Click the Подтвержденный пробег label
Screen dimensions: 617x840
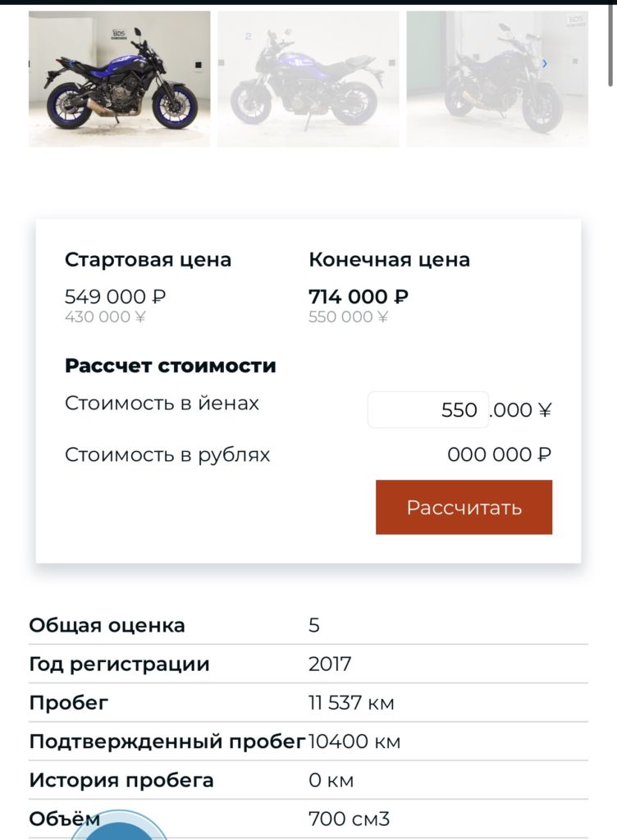coord(167,742)
